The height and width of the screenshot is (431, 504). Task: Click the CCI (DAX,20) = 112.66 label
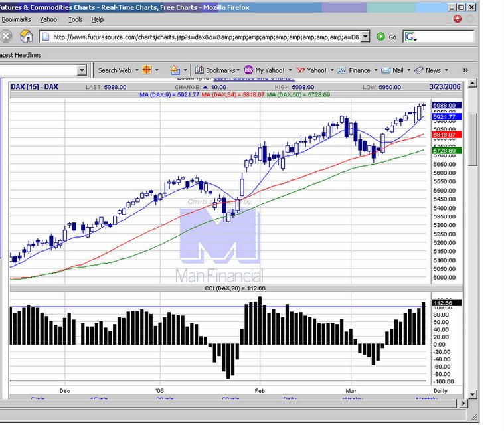[235, 288]
